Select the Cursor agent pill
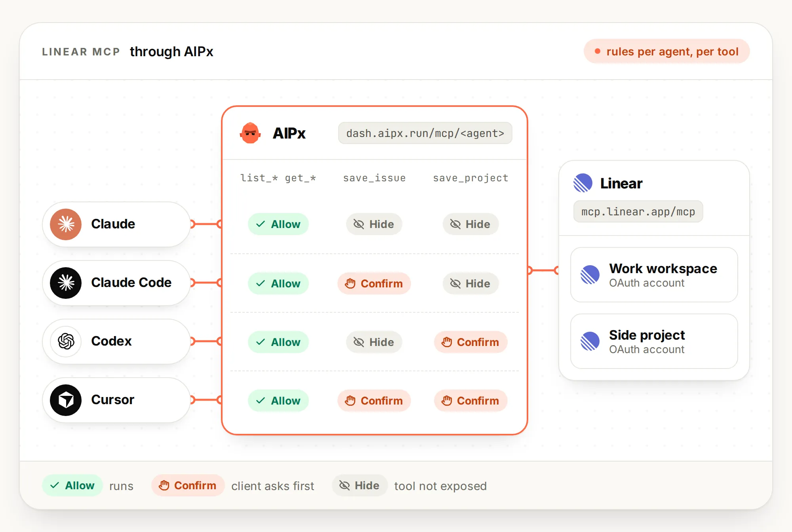This screenshot has height=532, width=792. click(116, 400)
